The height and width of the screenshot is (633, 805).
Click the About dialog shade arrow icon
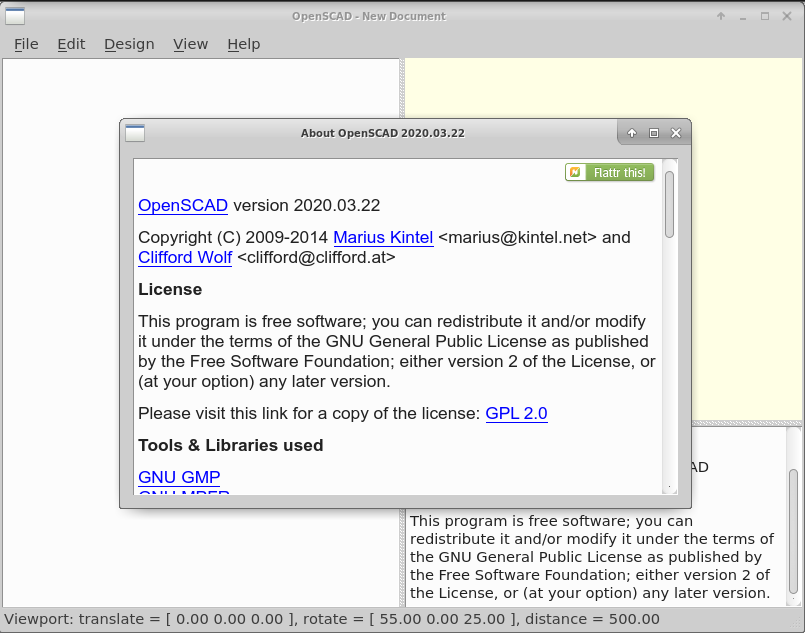pos(631,133)
